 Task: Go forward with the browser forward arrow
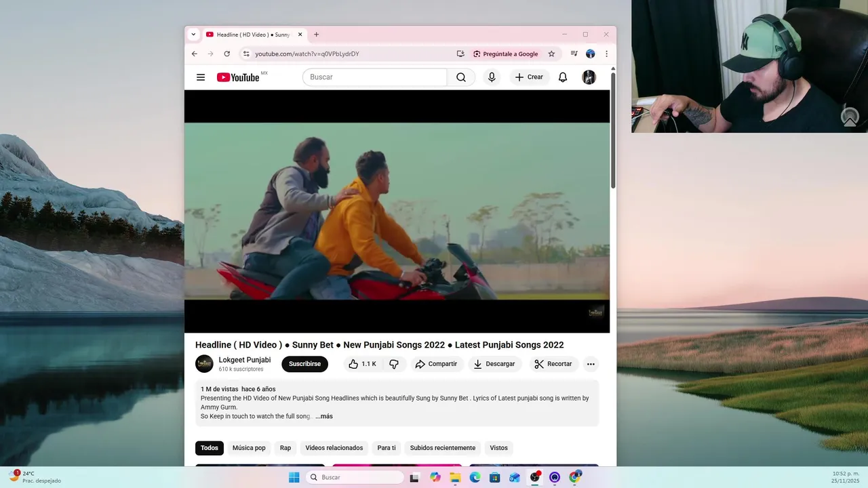tap(211, 54)
